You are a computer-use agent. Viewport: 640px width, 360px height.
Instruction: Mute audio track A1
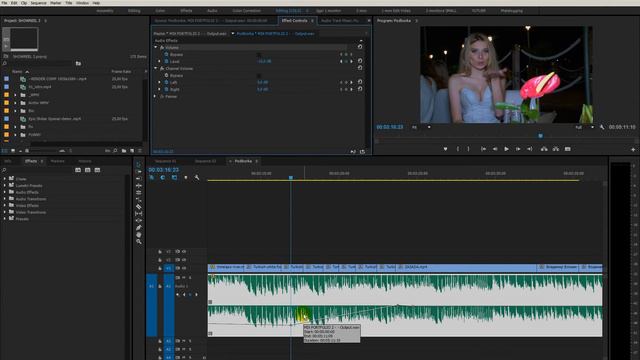click(184, 278)
